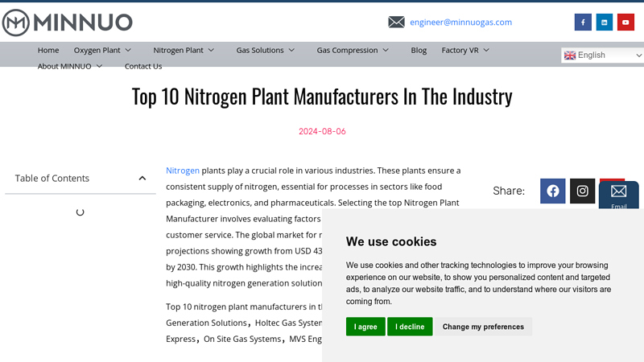Go to Contact Us page
The height and width of the screenshot is (362, 644).
click(143, 66)
